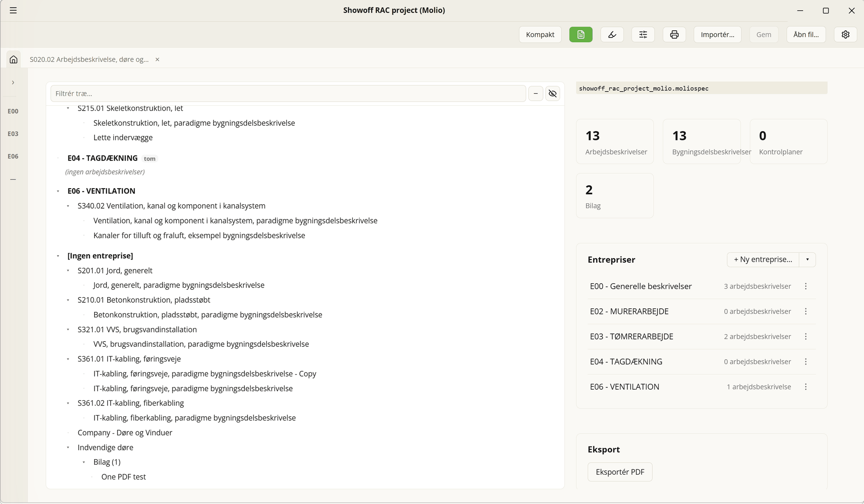The width and height of the screenshot is (864, 504).
Task: Collapse S340.02 Ventilation, kanal node
Action: point(68,206)
